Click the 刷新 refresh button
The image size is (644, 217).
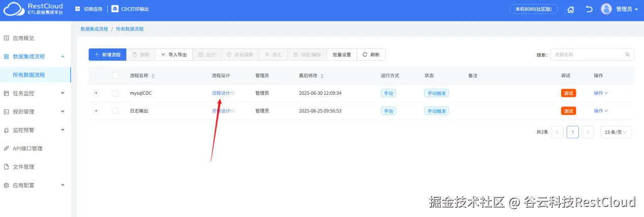(371, 55)
